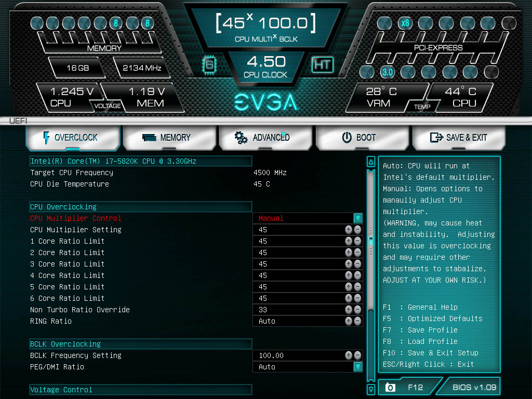The height and width of the screenshot is (399, 532).
Task: Click the 6-core CPU chip icon
Action: [x=209, y=64]
